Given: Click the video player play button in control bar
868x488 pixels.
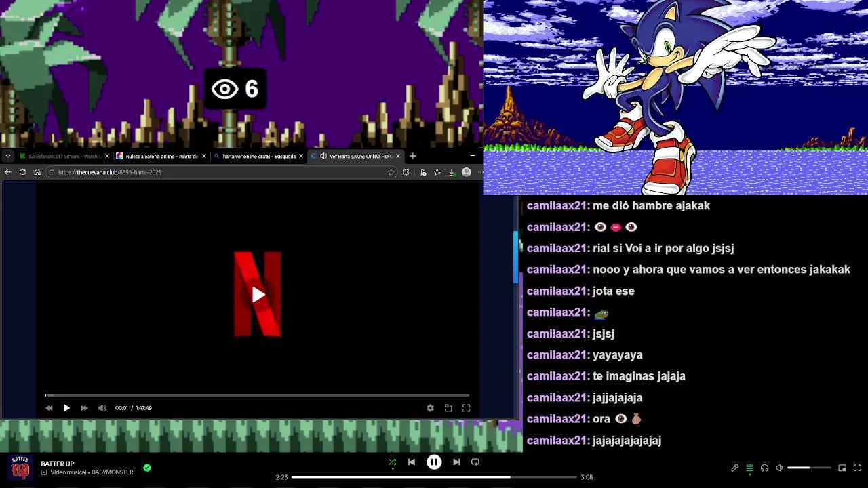Looking at the screenshot, I should 66,408.
